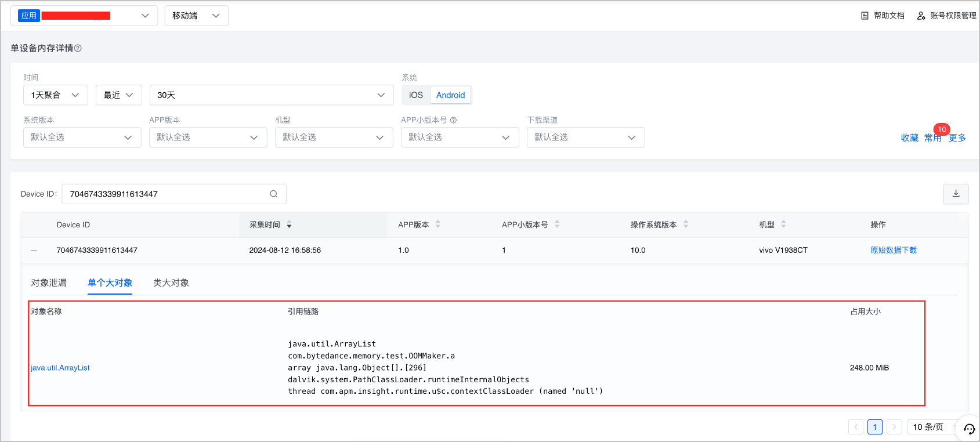Open the 最近 time mode dropdown
Viewport: 980px width, 442px height.
pyautogui.click(x=119, y=95)
